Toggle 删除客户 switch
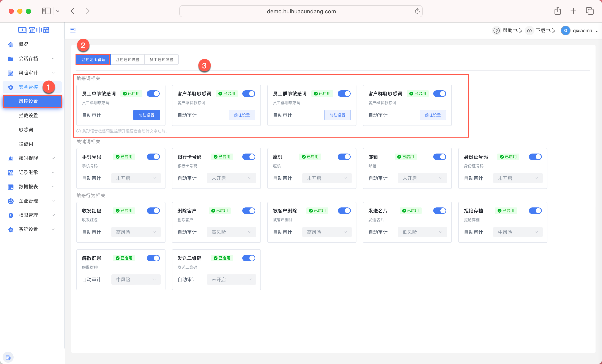Screen dimensions: 602x364 coord(249,211)
